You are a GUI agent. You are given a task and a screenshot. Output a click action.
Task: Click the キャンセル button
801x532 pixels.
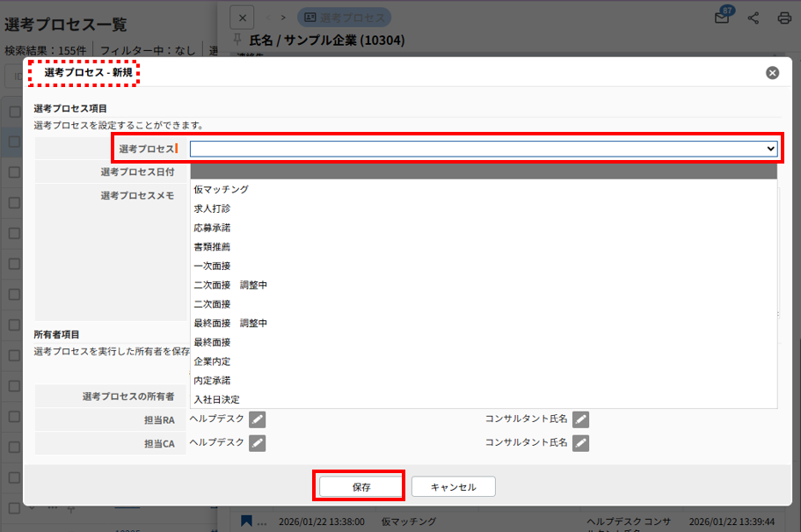click(x=454, y=486)
